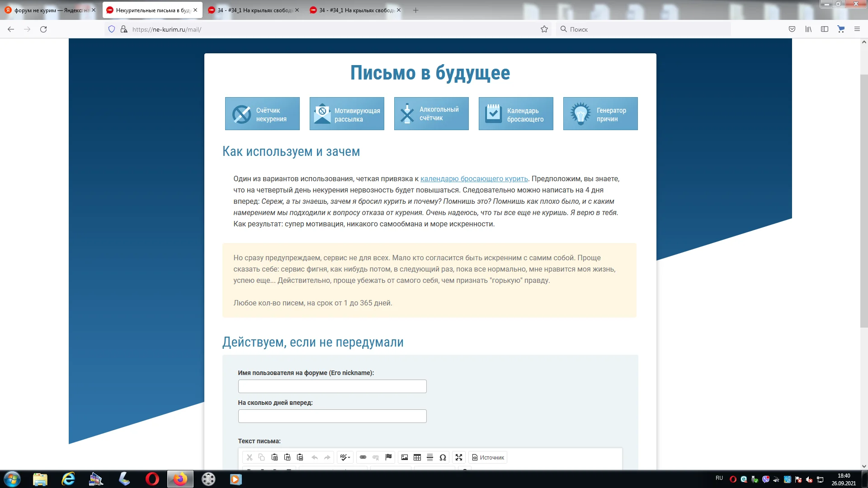The image size is (868, 488).
Task: Click Paste from Word icon
Action: click(x=300, y=457)
